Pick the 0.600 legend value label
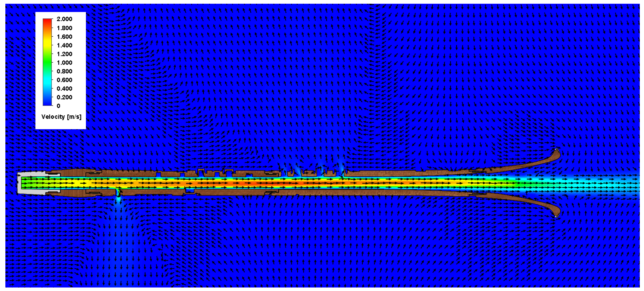Screen dimensions: 644x291 pyautogui.click(x=64, y=80)
